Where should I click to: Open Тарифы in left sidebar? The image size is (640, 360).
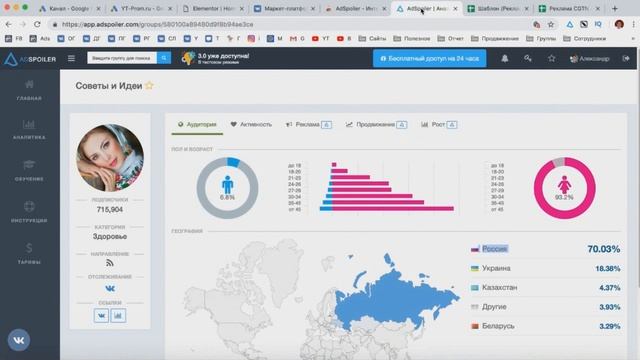pos(29,253)
